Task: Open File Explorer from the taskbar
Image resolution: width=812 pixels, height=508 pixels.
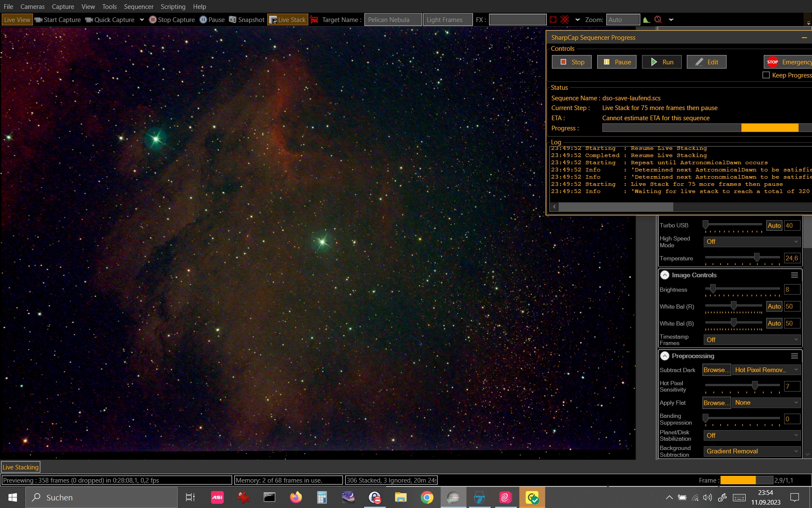Action: [401, 497]
